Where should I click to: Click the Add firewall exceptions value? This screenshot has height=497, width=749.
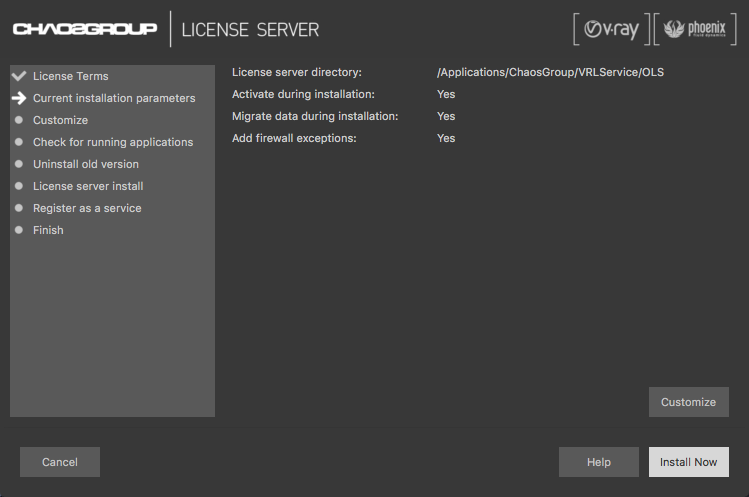click(x=446, y=138)
